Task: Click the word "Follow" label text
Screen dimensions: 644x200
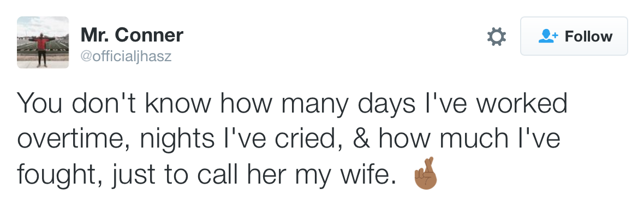Action: coord(588,37)
